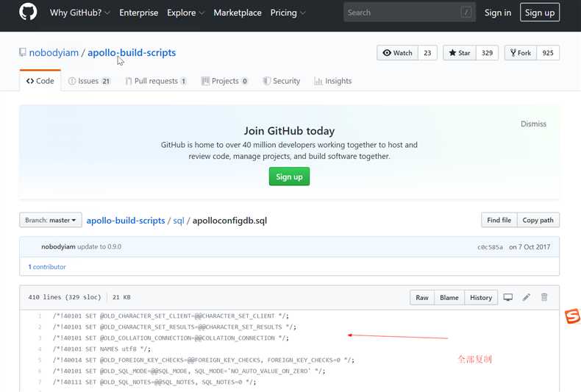Screen dimensions: 581x392
Task: Delete file using the trash icon
Action: tap(544, 297)
